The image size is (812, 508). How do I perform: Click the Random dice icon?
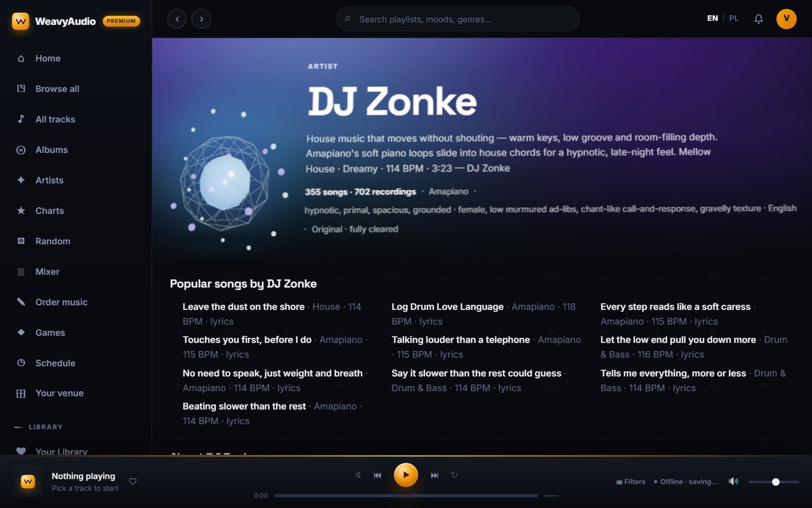(21, 241)
